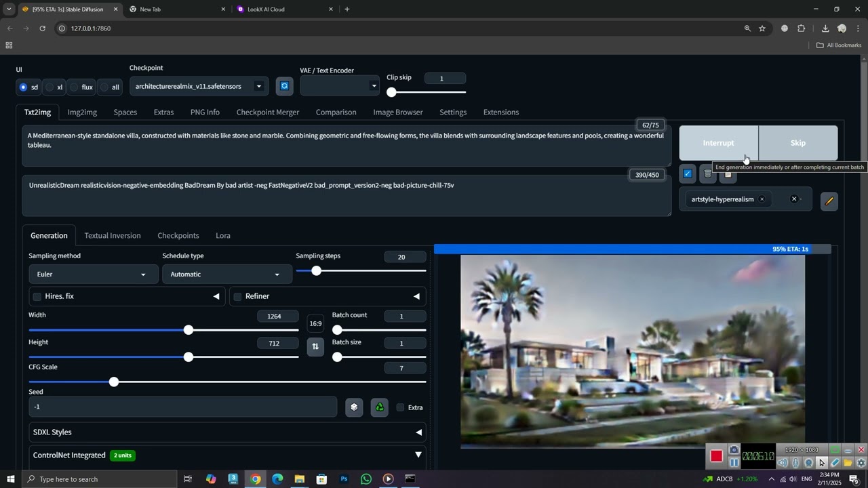This screenshot has width=868, height=488.
Task: Swap width and height with the arrows button
Action: tap(315, 346)
